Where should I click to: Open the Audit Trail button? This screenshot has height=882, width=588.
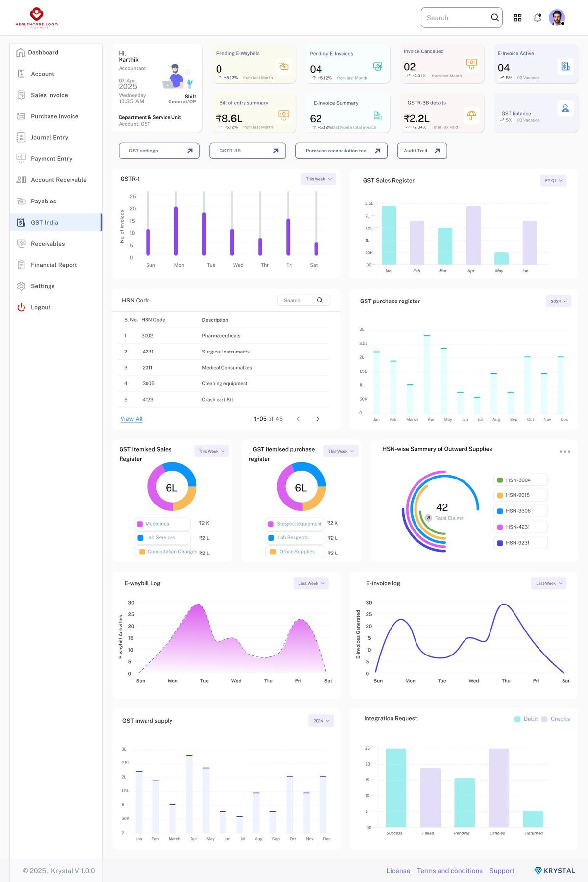[x=422, y=151]
